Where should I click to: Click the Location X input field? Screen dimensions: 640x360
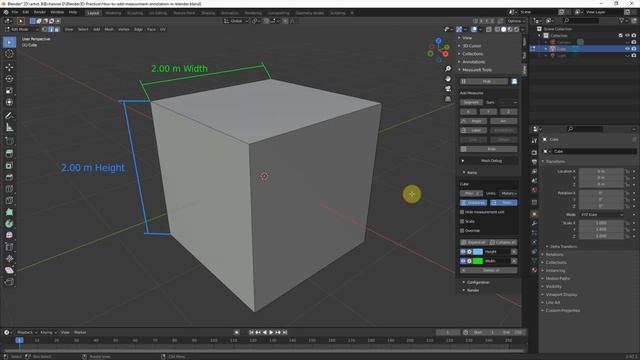pos(601,171)
